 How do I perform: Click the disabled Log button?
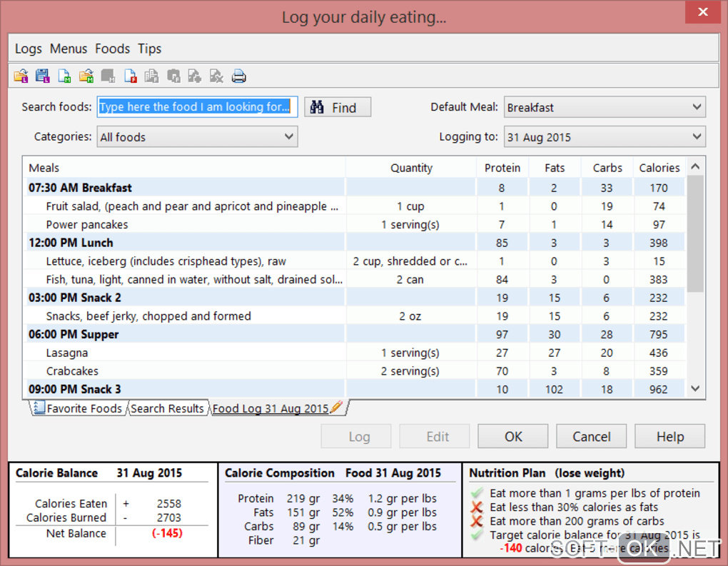(356, 436)
